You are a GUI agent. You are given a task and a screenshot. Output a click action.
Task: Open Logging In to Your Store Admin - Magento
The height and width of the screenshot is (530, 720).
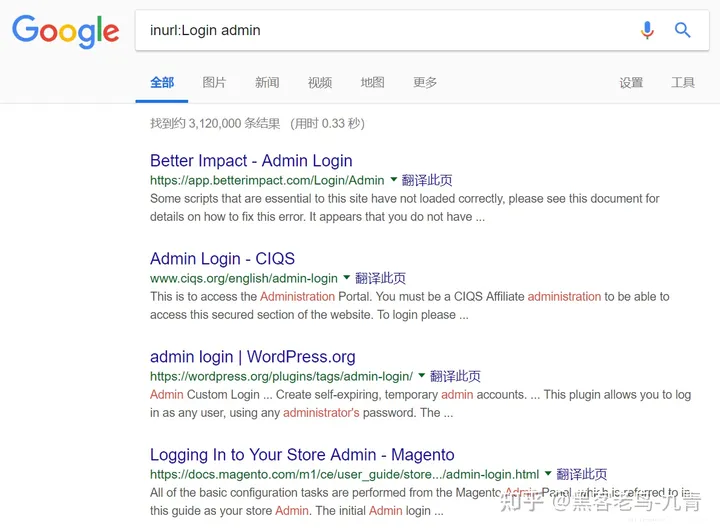point(302,455)
